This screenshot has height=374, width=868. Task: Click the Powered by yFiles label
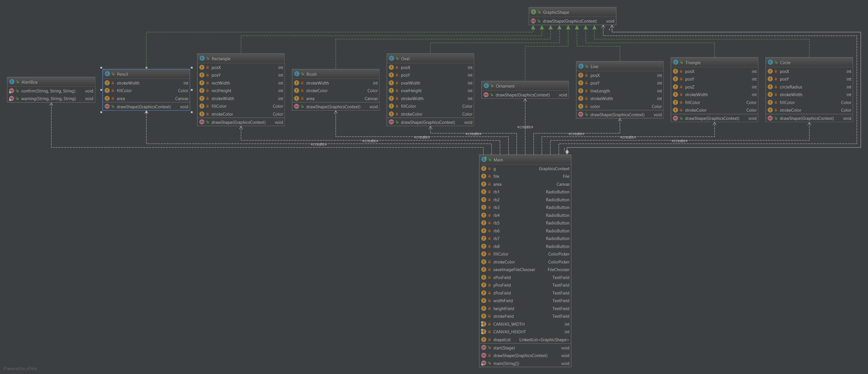(x=20, y=368)
